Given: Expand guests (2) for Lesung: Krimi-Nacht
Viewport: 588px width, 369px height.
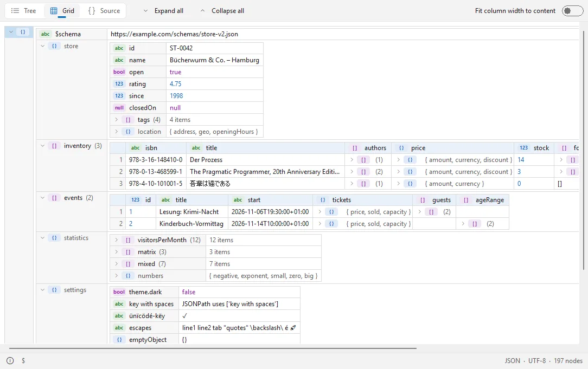Looking at the screenshot, I should point(420,212).
